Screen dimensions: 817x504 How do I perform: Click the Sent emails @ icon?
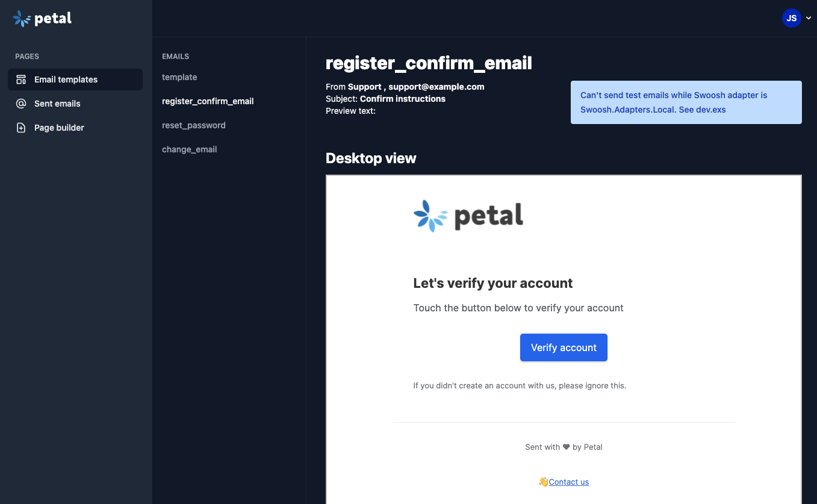point(21,103)
